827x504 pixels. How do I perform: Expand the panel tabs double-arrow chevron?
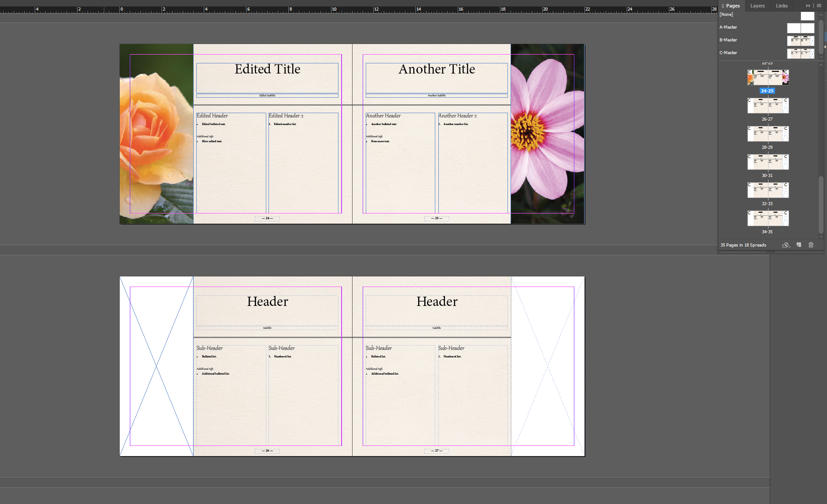(808, 6)
